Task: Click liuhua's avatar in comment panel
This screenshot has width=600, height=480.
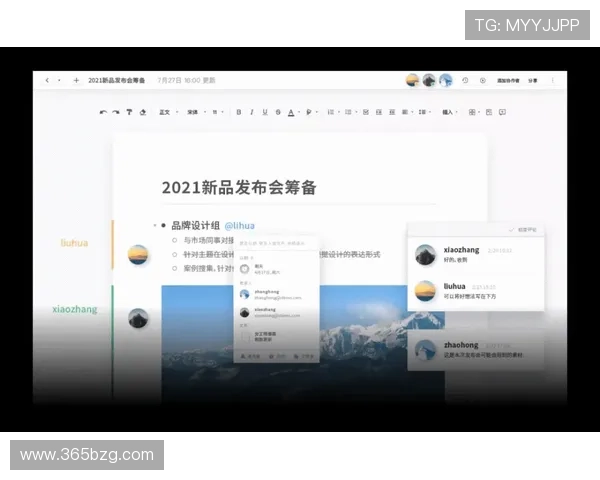Action: (425, 291)
